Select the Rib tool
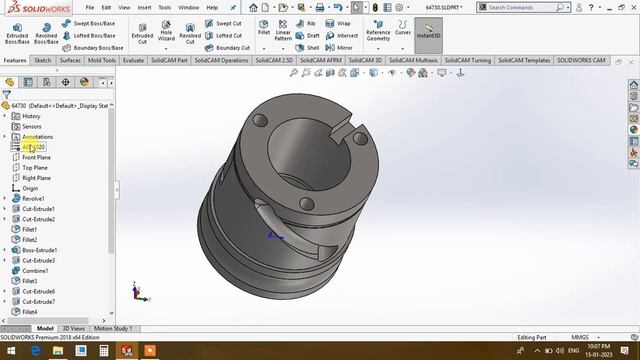 (x=306, y=24)
